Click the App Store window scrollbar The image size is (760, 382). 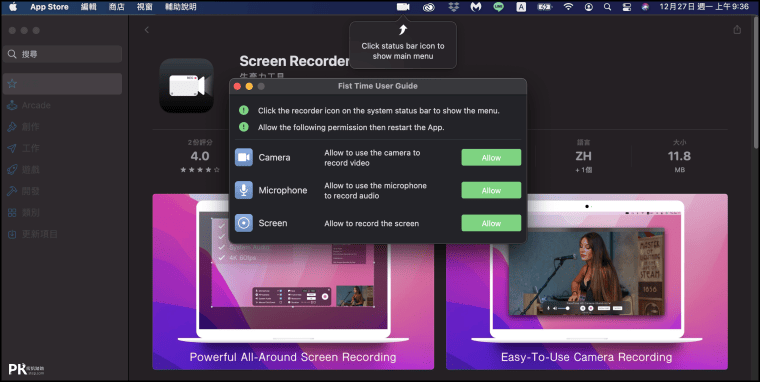point(756,84)
